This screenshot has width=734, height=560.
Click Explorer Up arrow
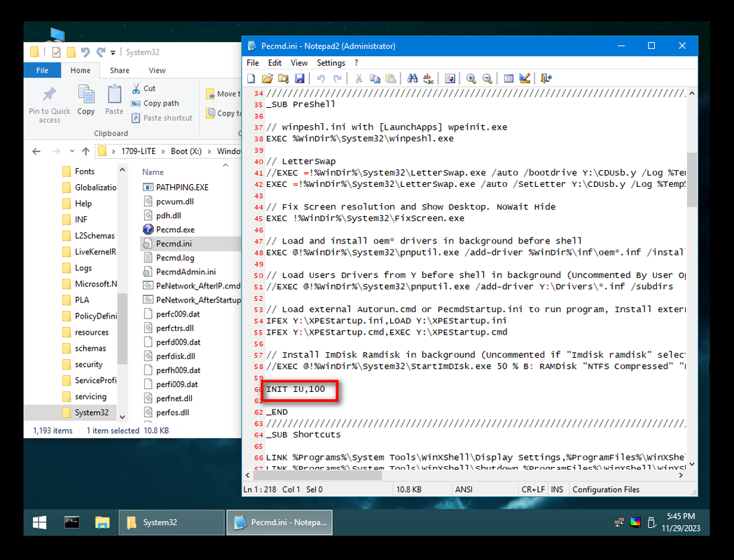85,151
